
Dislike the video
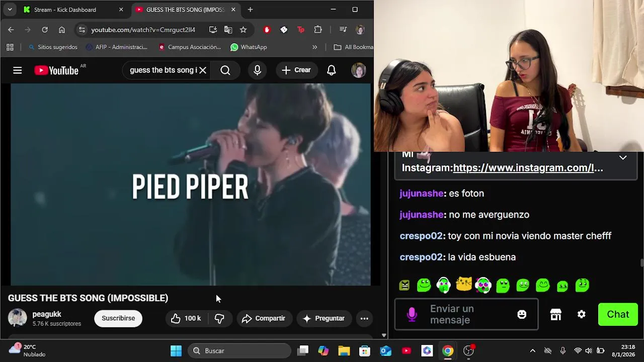219,318
